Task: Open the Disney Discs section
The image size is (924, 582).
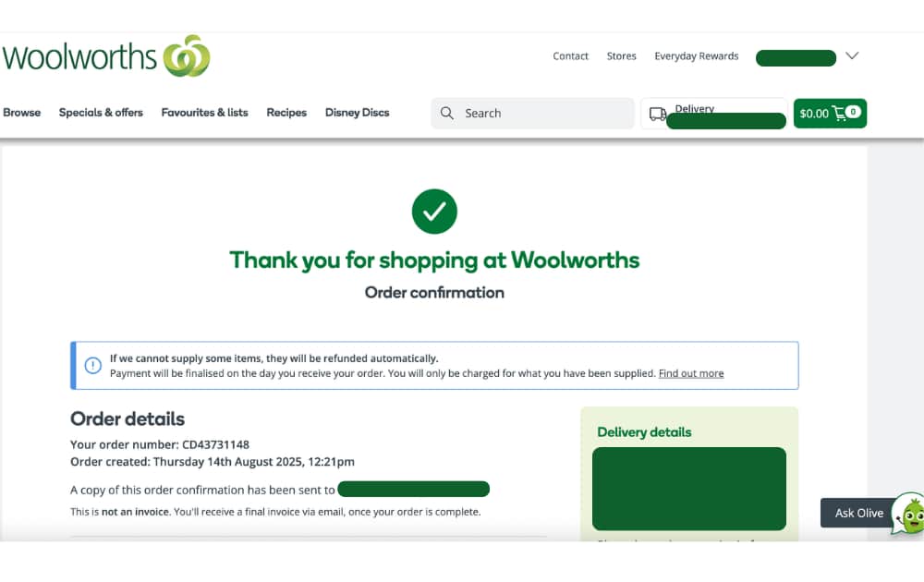Action: [357, 112]
